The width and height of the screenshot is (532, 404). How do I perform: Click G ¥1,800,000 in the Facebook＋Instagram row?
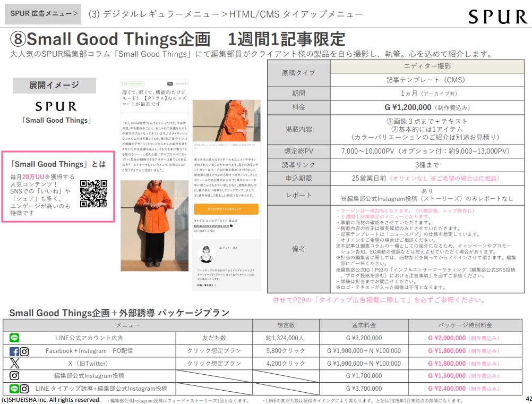447,351
